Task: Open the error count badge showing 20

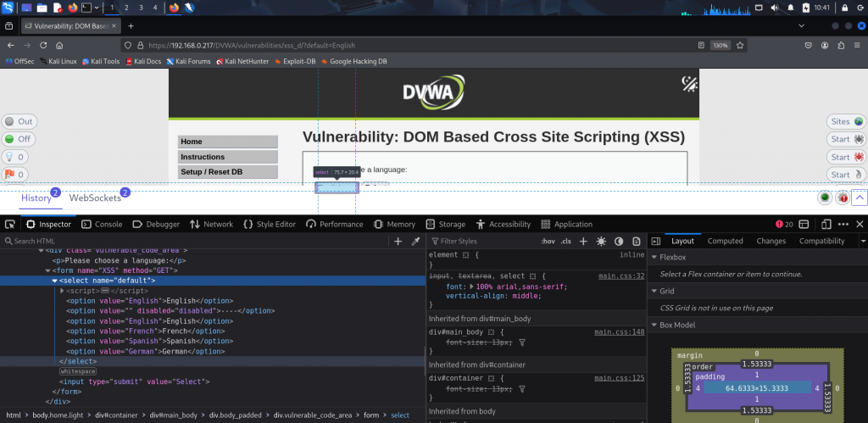Action: 784,225
